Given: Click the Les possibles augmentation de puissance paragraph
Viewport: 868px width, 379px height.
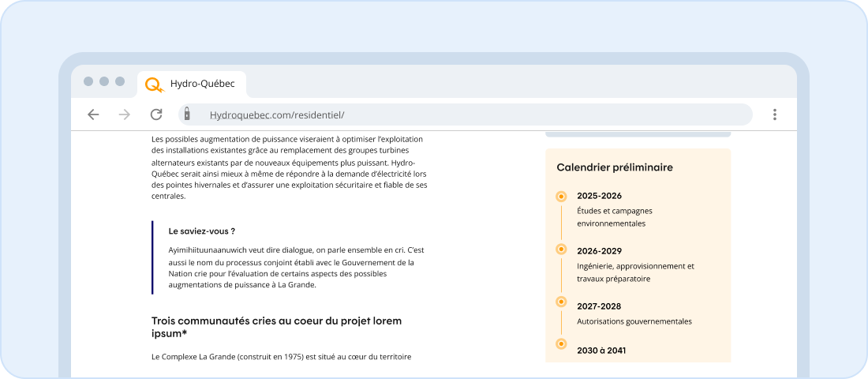Looking at the screenshot, I should 290,167.
